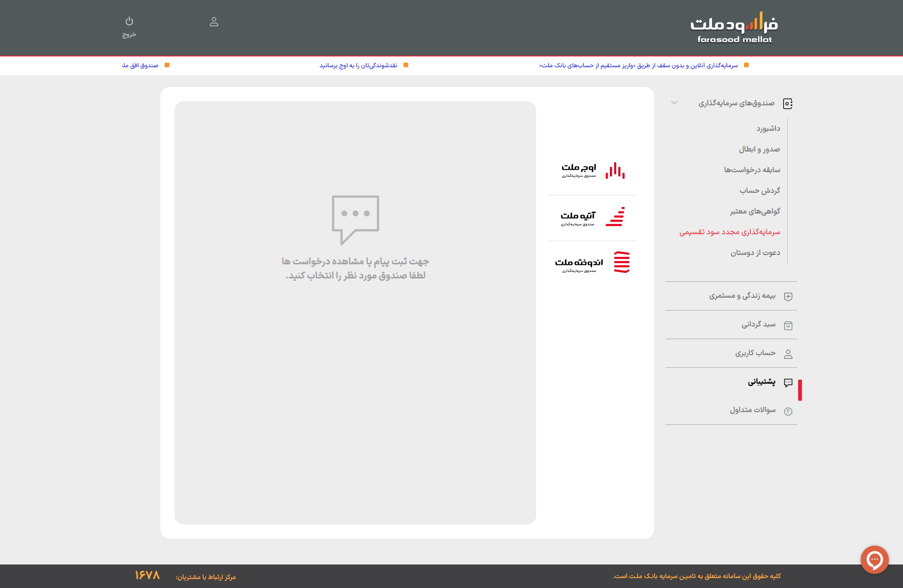Click the پشتیبانی chat icon
Screen dimensions: 903x588
tap(788, 383)
